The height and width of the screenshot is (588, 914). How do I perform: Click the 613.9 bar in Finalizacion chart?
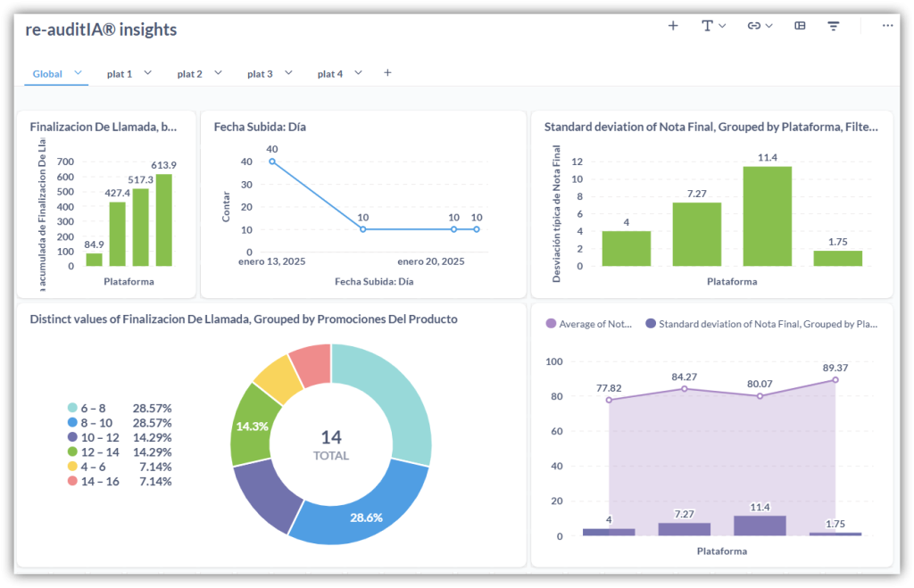(x=164, y=219)
